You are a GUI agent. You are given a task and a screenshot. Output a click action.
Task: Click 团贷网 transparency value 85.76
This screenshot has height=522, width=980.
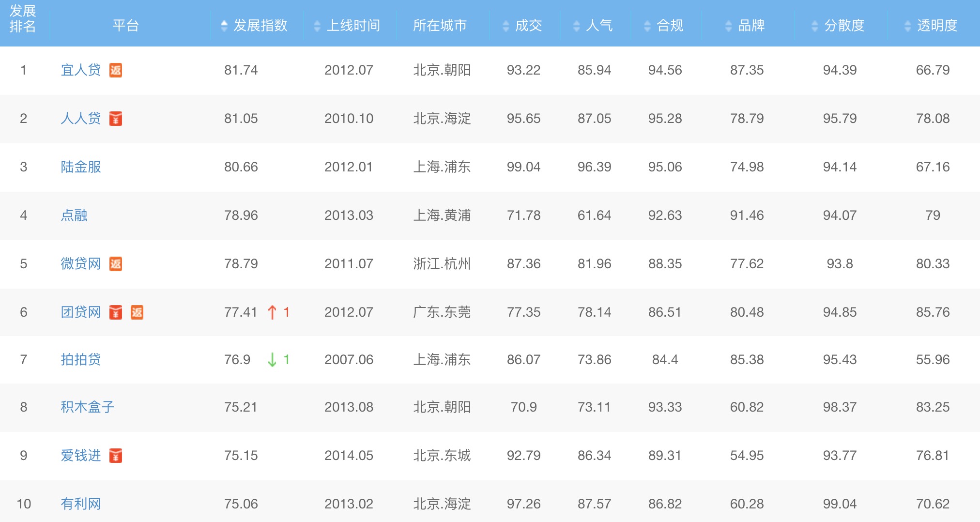(933, 312)
